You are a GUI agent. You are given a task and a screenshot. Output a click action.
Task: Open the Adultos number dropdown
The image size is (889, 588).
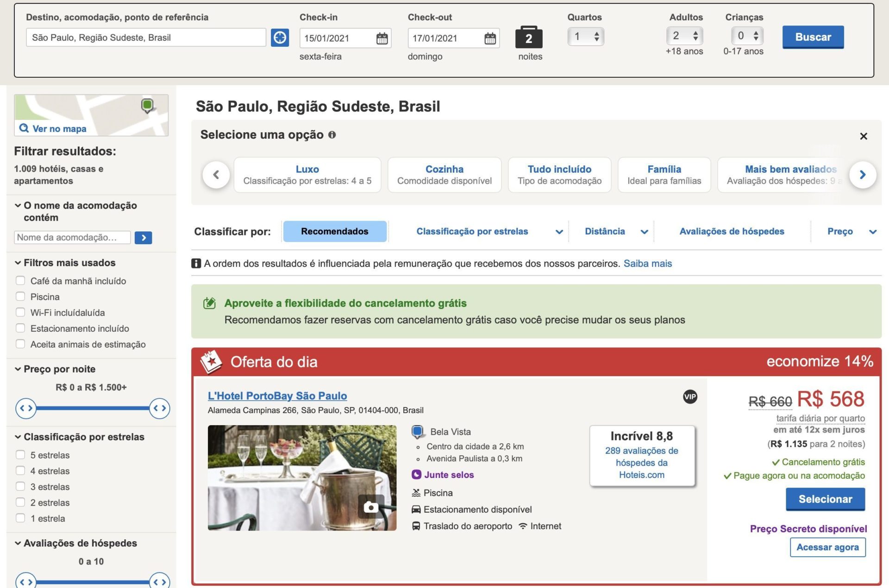pos(685,36)
